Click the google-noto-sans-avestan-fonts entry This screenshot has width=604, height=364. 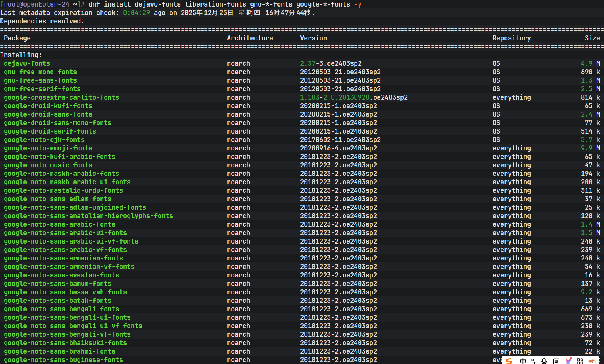pos(62,275)
